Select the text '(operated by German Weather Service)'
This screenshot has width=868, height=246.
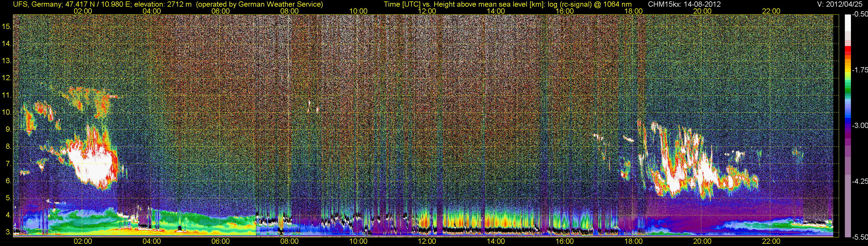[x=260, y=4]
